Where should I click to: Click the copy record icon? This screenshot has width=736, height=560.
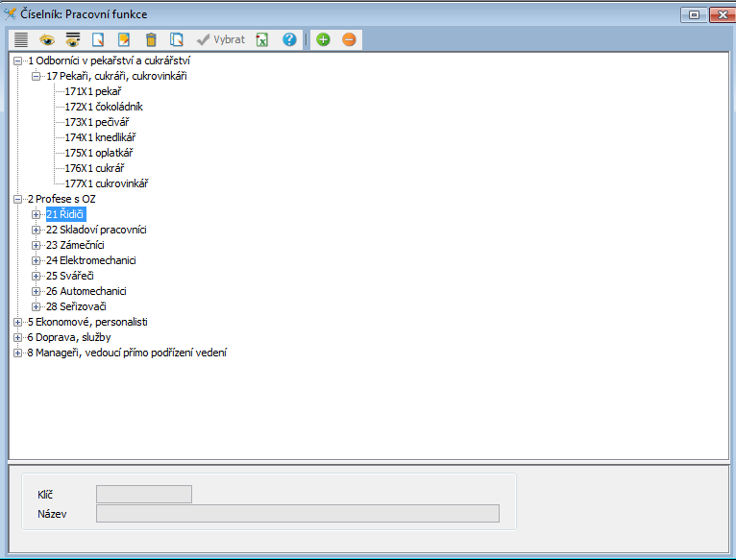[176, 39]
